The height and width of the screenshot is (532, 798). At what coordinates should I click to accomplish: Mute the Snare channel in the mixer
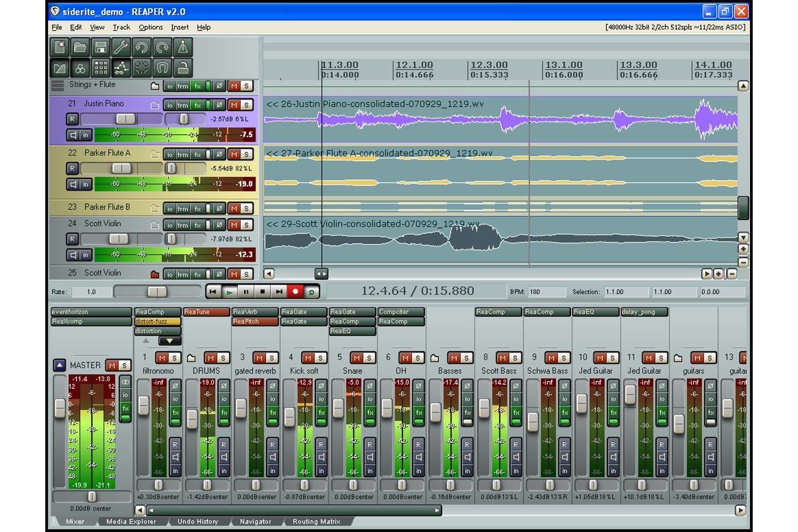[356, 358]
